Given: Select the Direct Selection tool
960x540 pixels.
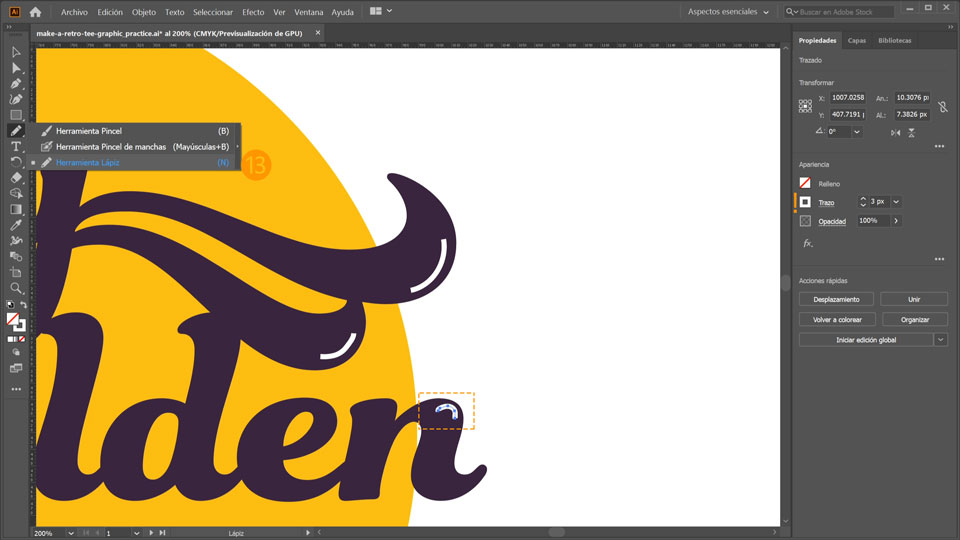Looking at the screenshot, I should pyautogui.click(x=16, y=68).
